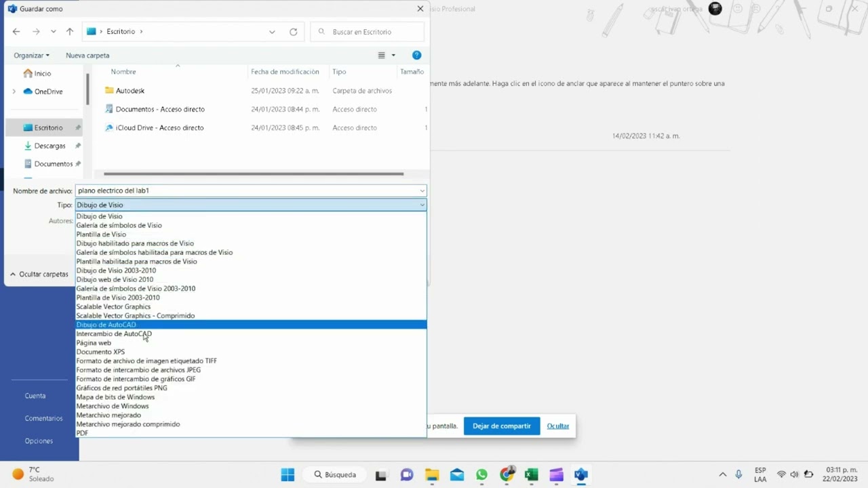Launch the chat app in taskbar

point(407,475)
